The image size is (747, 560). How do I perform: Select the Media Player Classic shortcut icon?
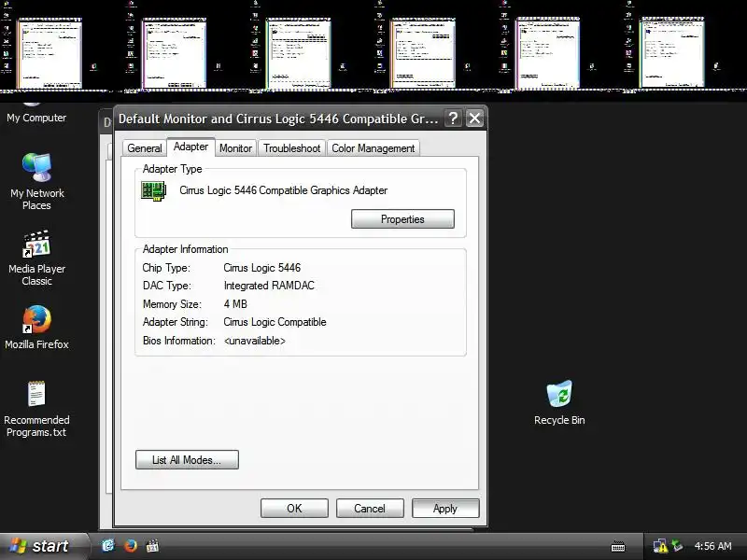(36, 244)
